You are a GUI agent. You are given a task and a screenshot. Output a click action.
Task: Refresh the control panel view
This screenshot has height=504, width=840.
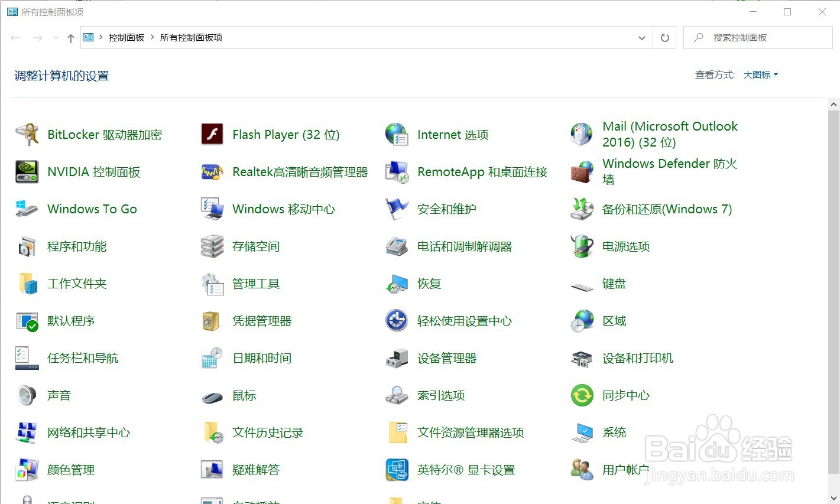pyautogui.click(x=664, y=38)
